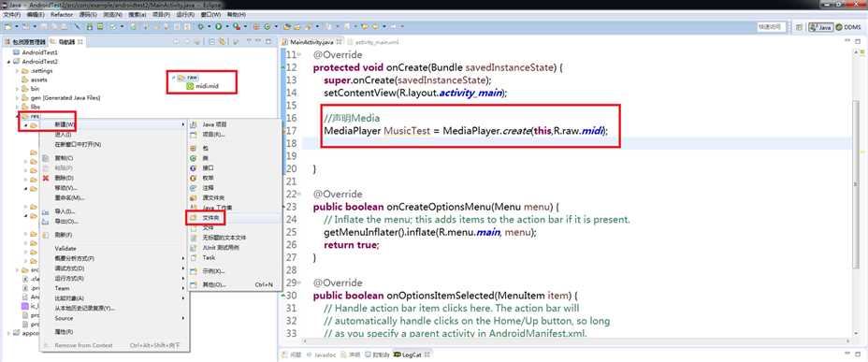Click the green Run toolbar icon

coord(219,26)
